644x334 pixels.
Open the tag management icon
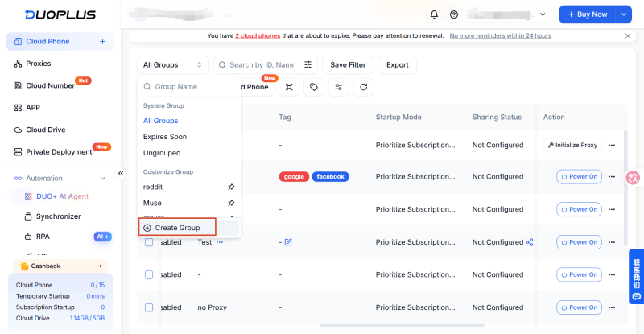pyautogui.click(x=314, y=87)
